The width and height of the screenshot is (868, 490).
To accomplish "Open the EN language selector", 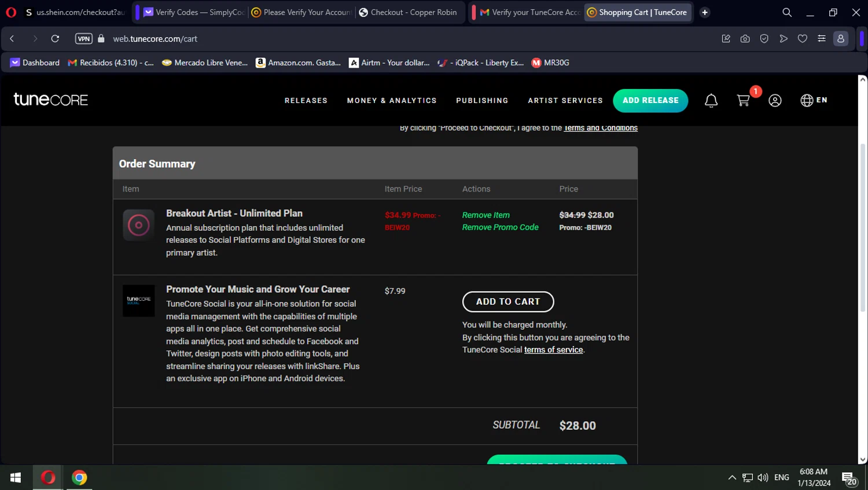I will [x=814, y=100].
